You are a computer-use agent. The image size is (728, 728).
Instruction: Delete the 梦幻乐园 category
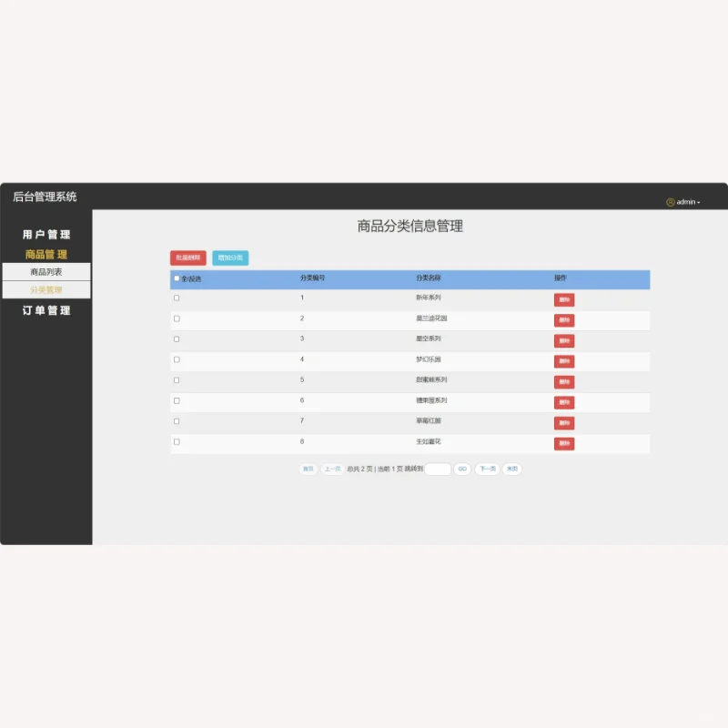[564, 361]
